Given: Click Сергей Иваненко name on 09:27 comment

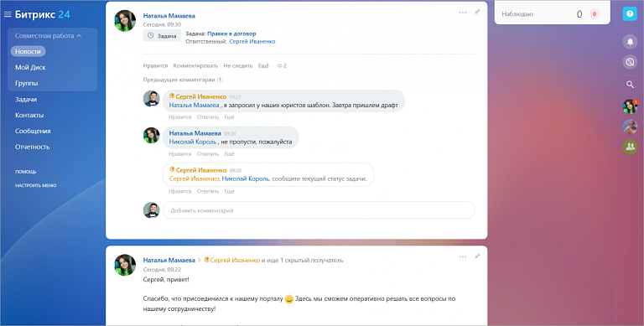Looking at the screenshot, I should [201, 97].
